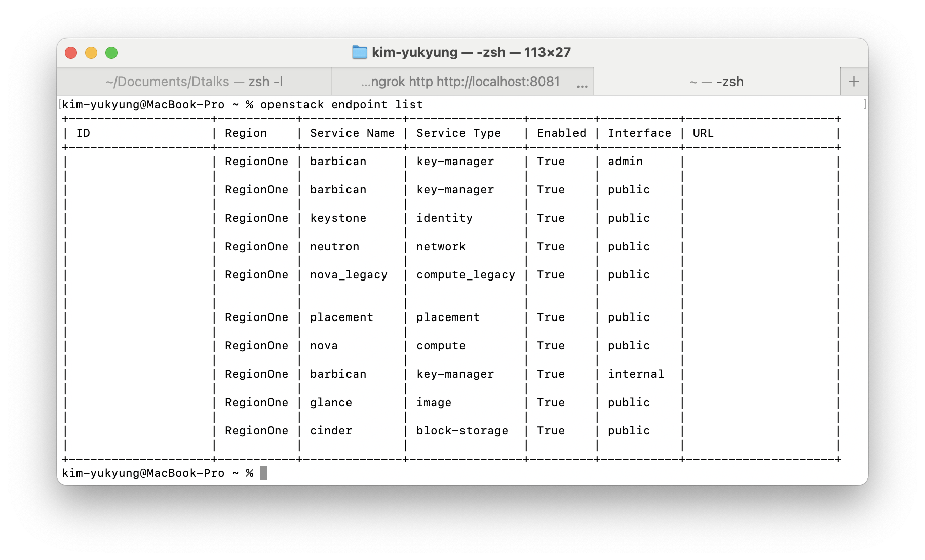
Task: Click the Service Type column header
Action: [458, 133]
